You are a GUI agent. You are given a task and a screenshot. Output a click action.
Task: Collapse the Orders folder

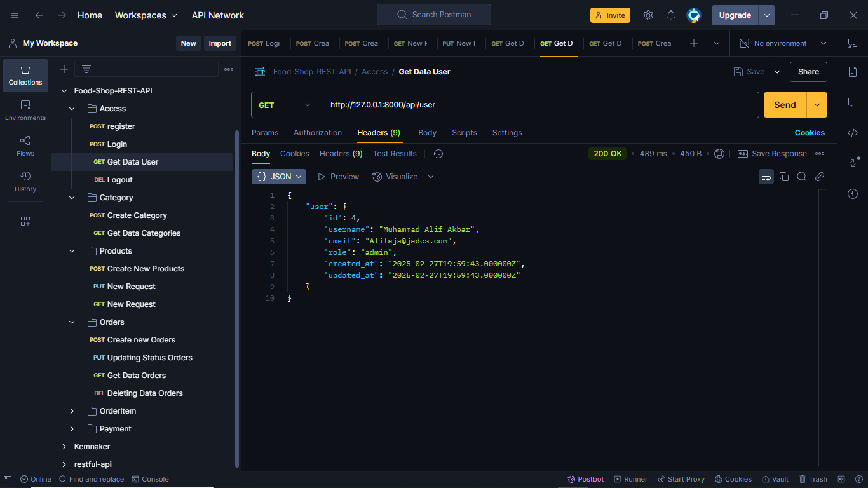click(72, 322)
